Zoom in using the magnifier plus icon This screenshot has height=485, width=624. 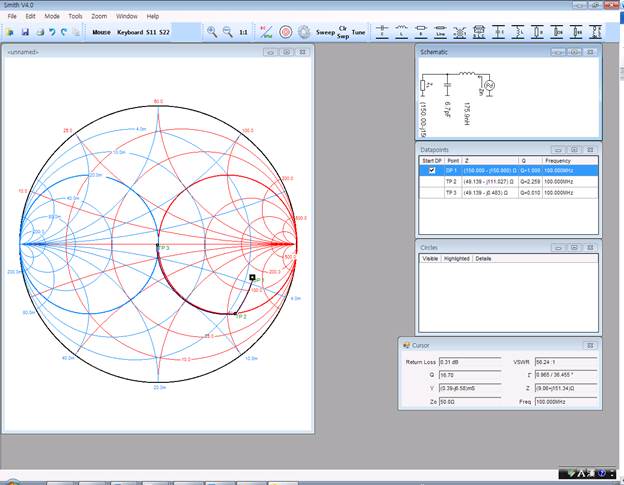pyautogui.click(x=212, y=32)
